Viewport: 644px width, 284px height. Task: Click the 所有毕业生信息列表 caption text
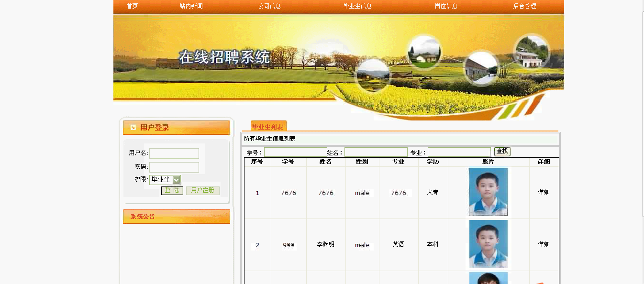click(x=269, y=139)
